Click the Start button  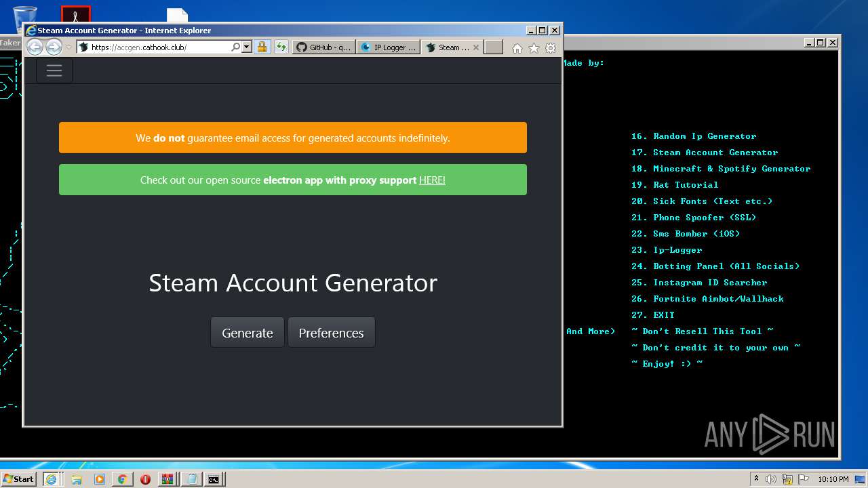[18, 479]
